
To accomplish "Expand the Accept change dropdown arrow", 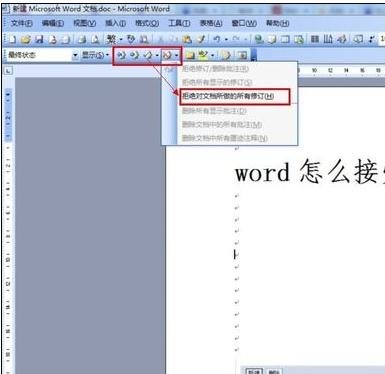I will [157, 55].
